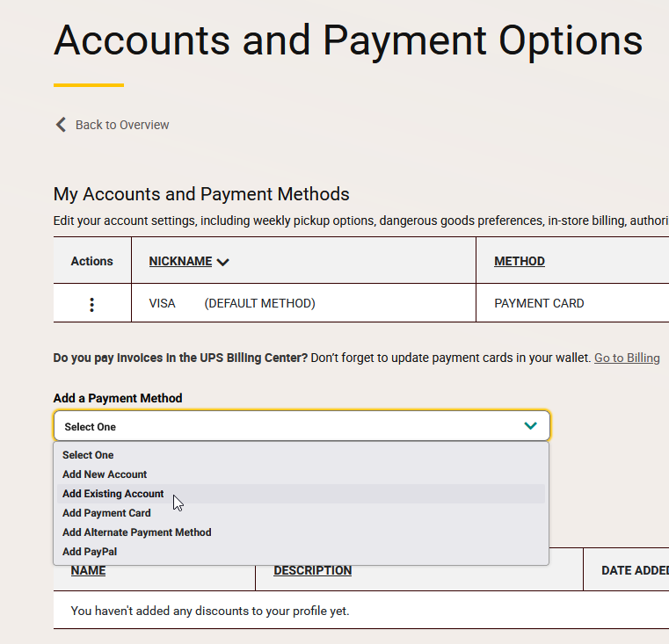Click the sort arrow beside NICKNAME
The width and height of the screenshot is (669, 644).
(222, 262)
